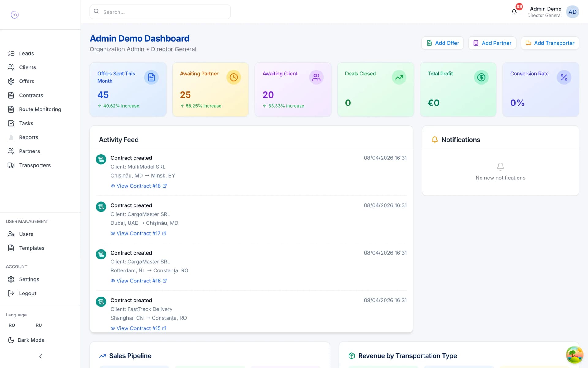
Task: Open View Contract #17 link
Action: pos(138,233)
